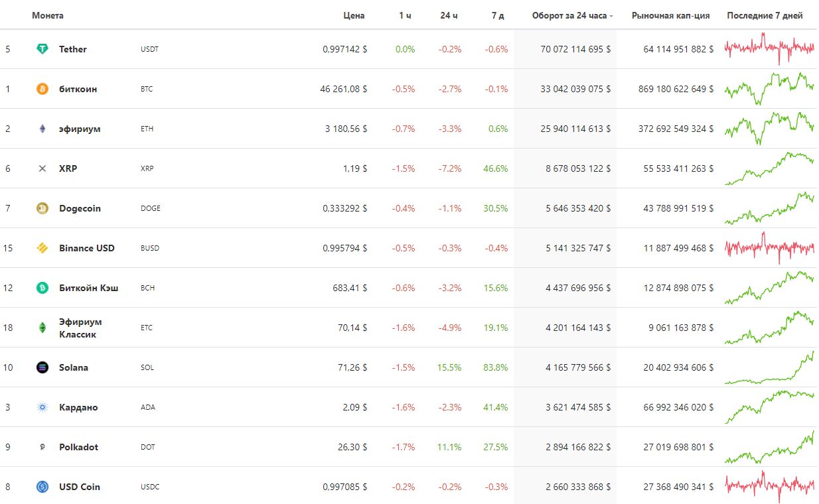The image size is (819, 504).
Task: Click the Dogecoin logo icon
Action: point(42,208)
